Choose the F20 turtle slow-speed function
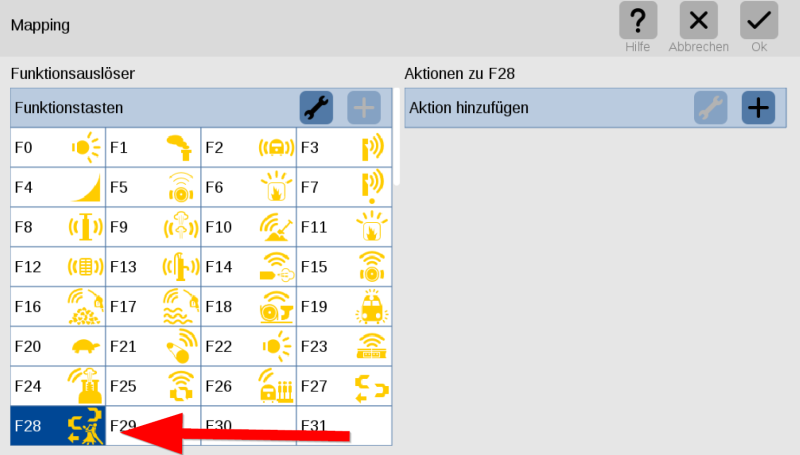 58,346
